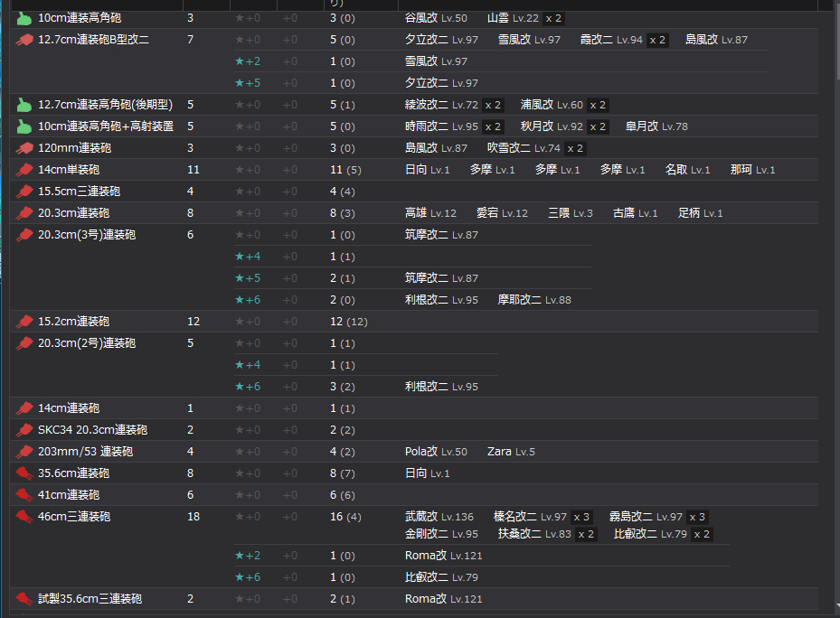Click ship 霧島改二 Lv.97
The height and width of the screenshot is (618, 840).
pos(647,517)
